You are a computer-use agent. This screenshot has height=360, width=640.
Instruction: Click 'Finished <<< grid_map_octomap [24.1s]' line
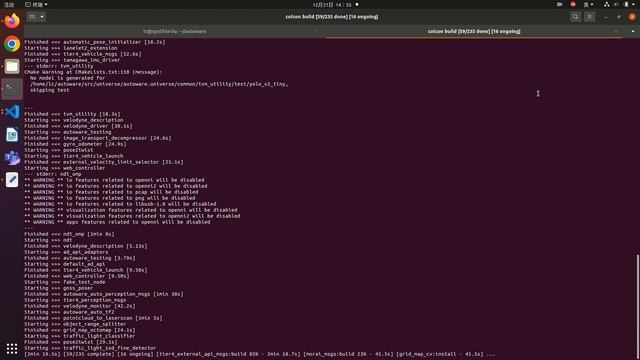coord(80,330)
